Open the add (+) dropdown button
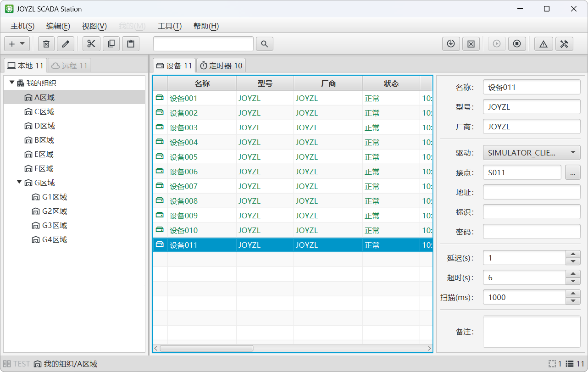This screenshot has width=588, height=372. [x=17, y=44]
